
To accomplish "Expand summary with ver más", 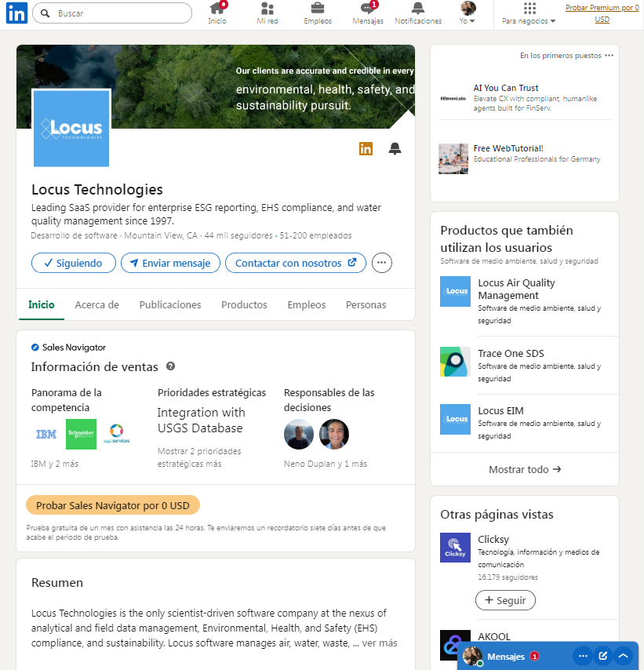I will (x=380, y=643).
